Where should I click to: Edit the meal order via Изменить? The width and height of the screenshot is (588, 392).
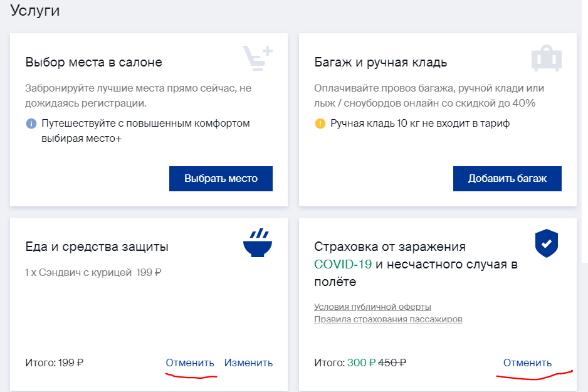point(248,363)
